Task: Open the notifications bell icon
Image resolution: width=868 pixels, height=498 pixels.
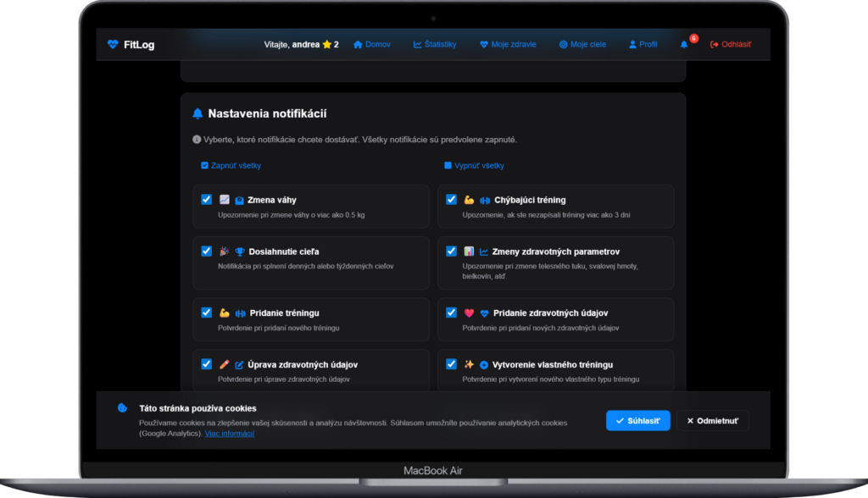Action: click(684, 45)
